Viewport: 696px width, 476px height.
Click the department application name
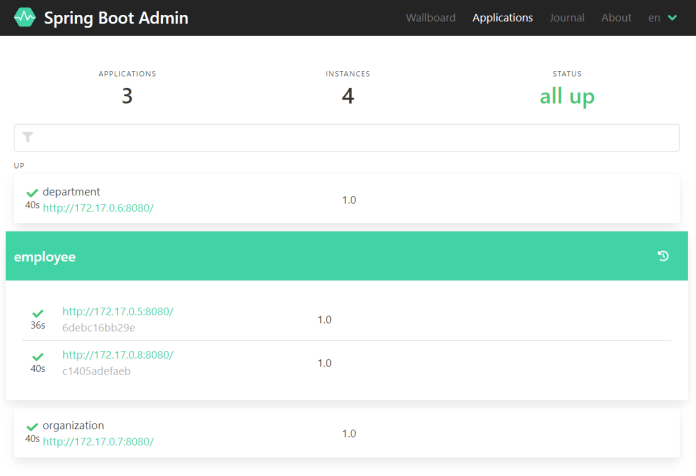coord(71,192)
